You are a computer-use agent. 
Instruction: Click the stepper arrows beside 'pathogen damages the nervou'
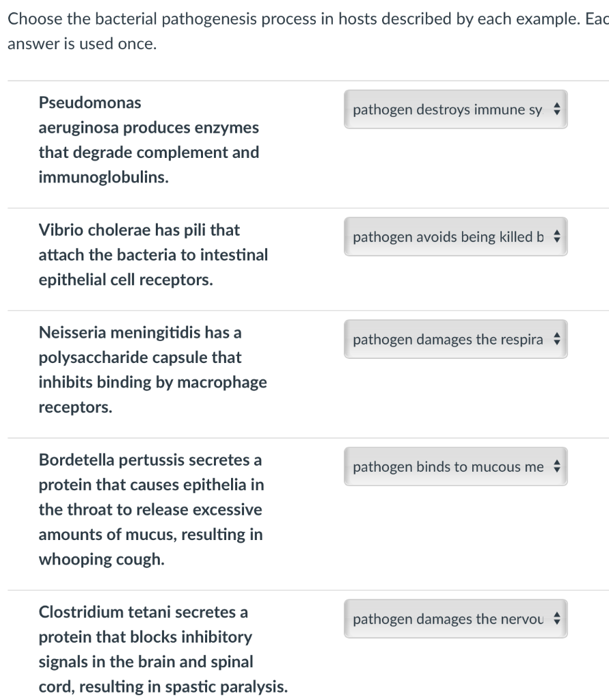click(x=558, y=619)
